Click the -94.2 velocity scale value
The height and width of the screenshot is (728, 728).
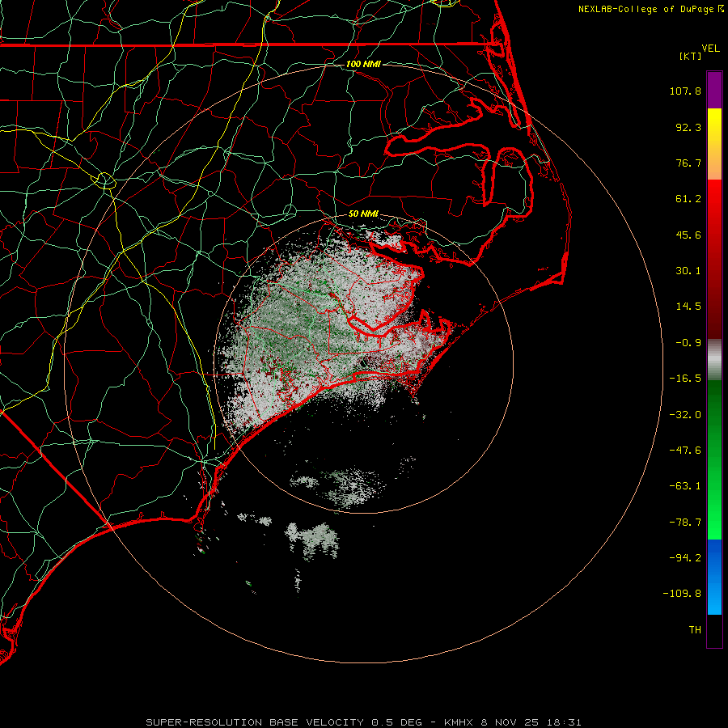tap(685, 557)
